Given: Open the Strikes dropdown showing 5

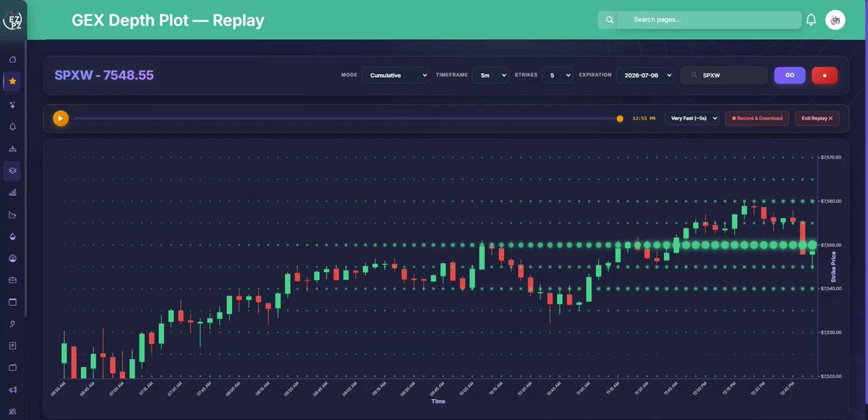Looking at the screenshot, I should tap(557, 75).
